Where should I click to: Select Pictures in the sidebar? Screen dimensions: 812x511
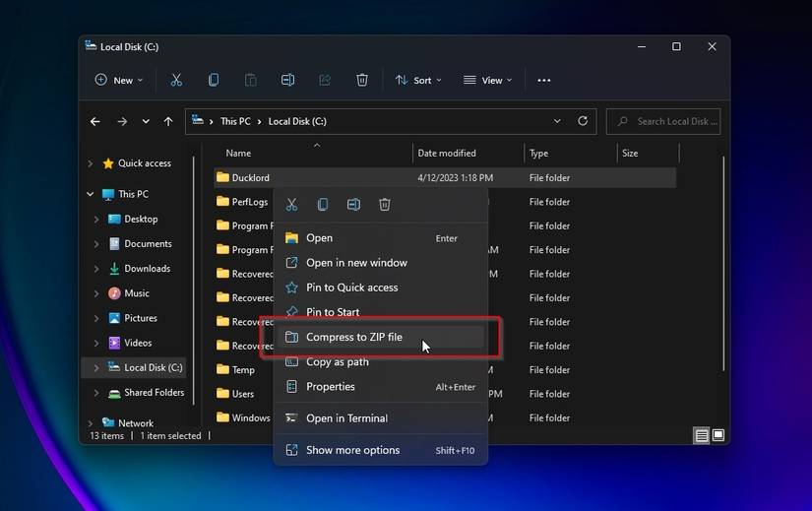pos(141,318)
